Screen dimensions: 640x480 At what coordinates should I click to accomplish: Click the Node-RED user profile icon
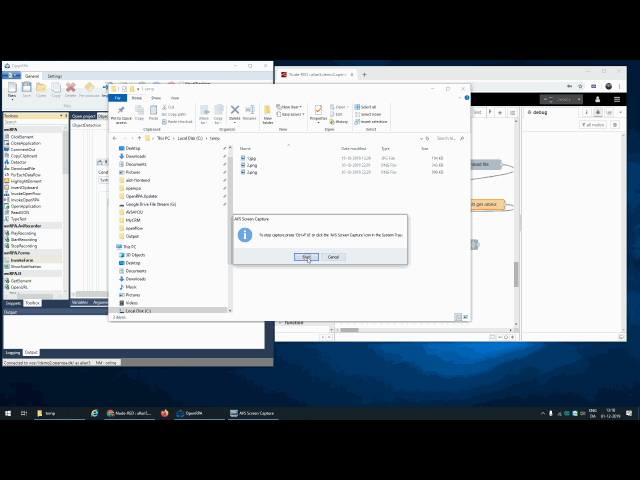[598, 99]
